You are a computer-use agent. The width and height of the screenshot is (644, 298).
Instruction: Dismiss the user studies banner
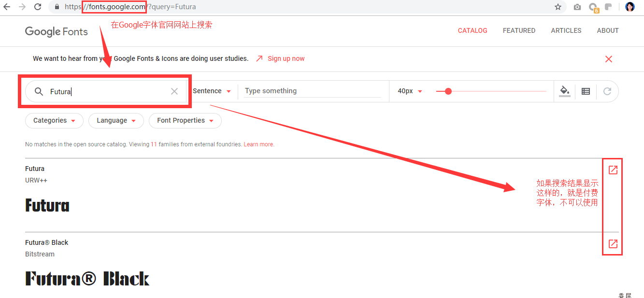pos(609,59)
